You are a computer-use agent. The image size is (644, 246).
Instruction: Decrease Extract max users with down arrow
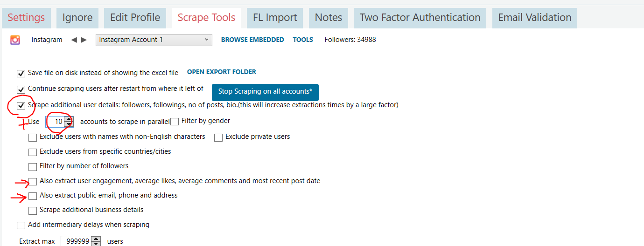[96, 244]
